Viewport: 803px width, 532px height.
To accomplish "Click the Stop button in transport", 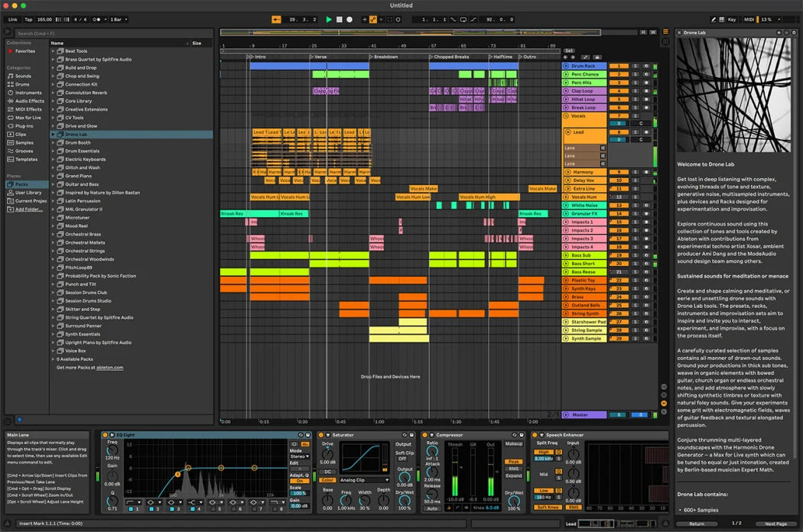I will (340, 19).
